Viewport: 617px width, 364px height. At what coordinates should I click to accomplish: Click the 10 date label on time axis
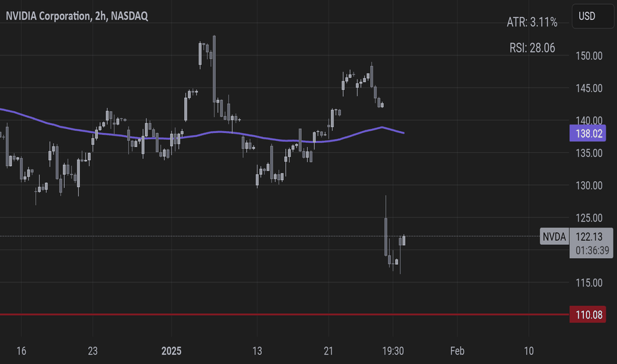pyautogui.click(x=529, y=351)
